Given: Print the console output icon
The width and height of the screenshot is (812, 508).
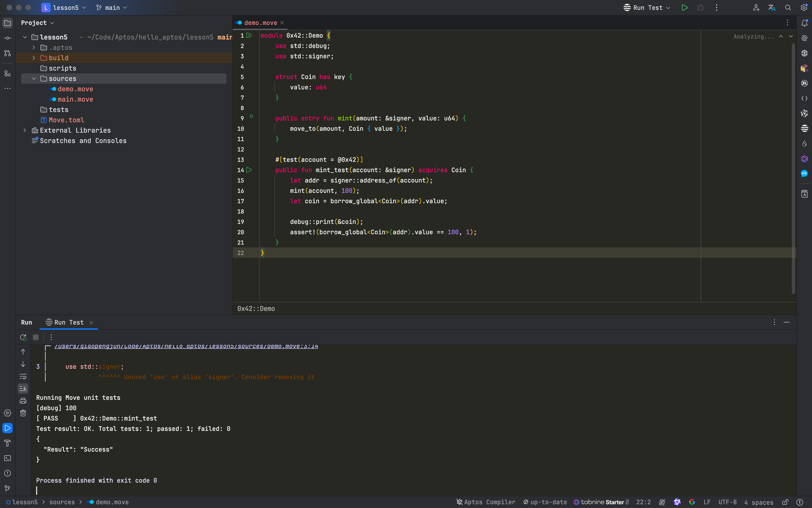Looking at the screenshot, I should [x=23, y=401].
